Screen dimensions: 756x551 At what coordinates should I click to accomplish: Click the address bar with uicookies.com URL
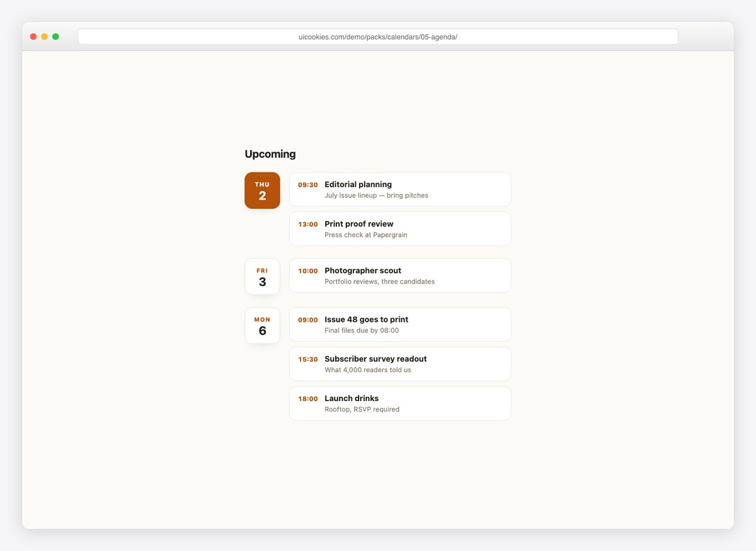(378, 37)
